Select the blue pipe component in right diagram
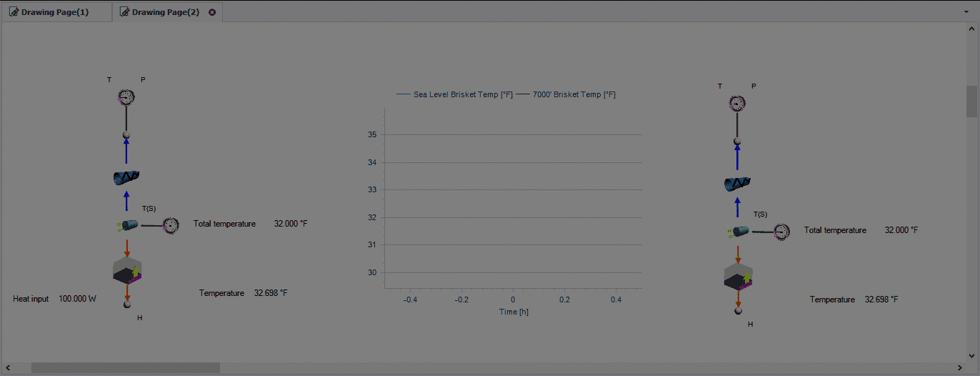The width and height of the screenshot is (980, 376). coord(737,183)
